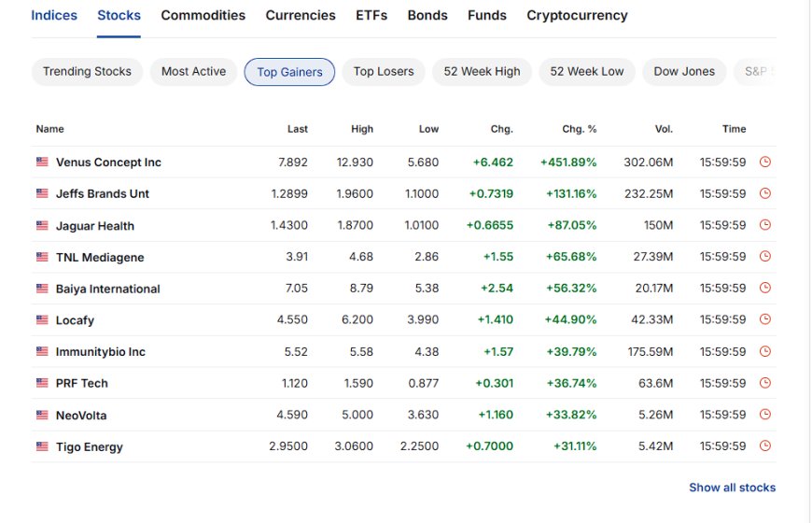Open the Baiya International stock link

click(x=107, y=289)
